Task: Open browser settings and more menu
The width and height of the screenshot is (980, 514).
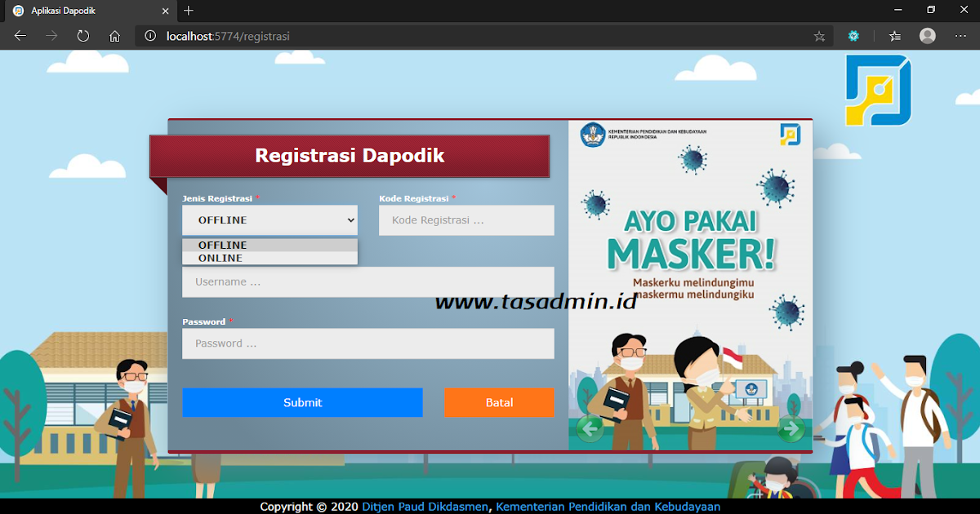Action: 960,36
